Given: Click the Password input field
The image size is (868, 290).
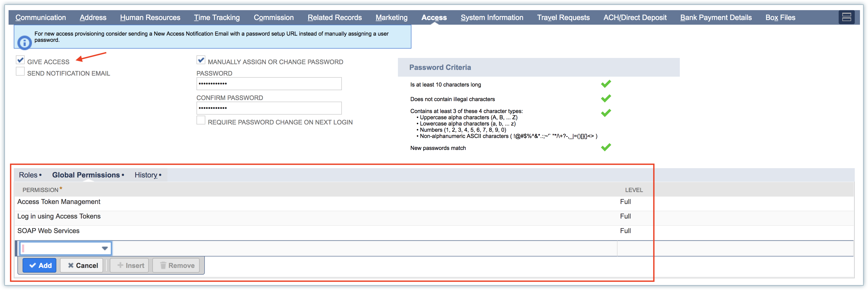Looking at the screenshot, I should 269,84.
